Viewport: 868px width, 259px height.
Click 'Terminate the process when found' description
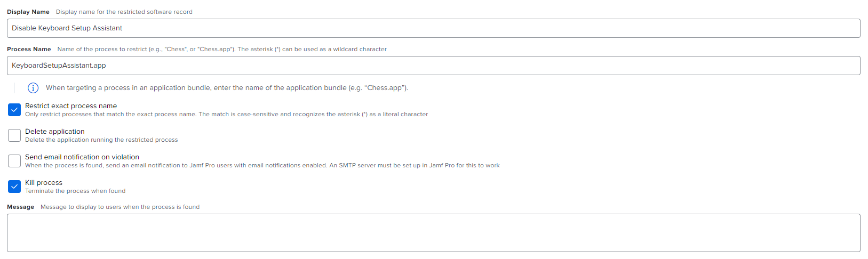click(x=75, y=191)
